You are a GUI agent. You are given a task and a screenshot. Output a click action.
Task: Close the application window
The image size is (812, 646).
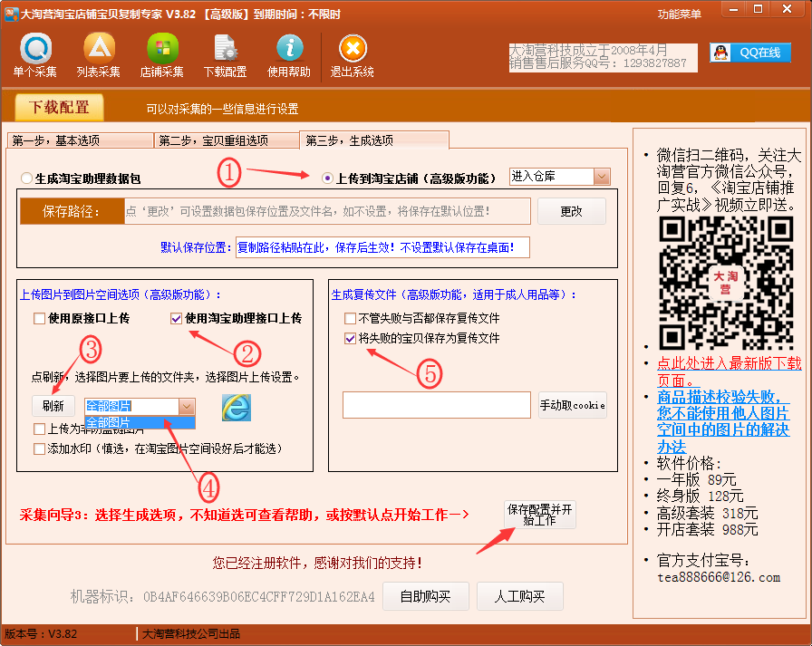[x=788, y=9]
